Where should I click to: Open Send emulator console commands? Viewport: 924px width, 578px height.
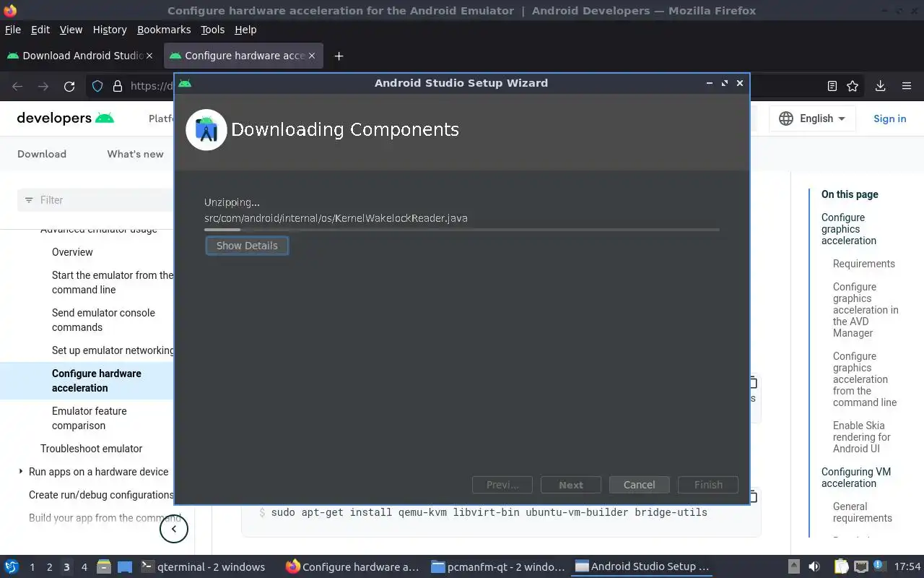[x=103, y=320]
